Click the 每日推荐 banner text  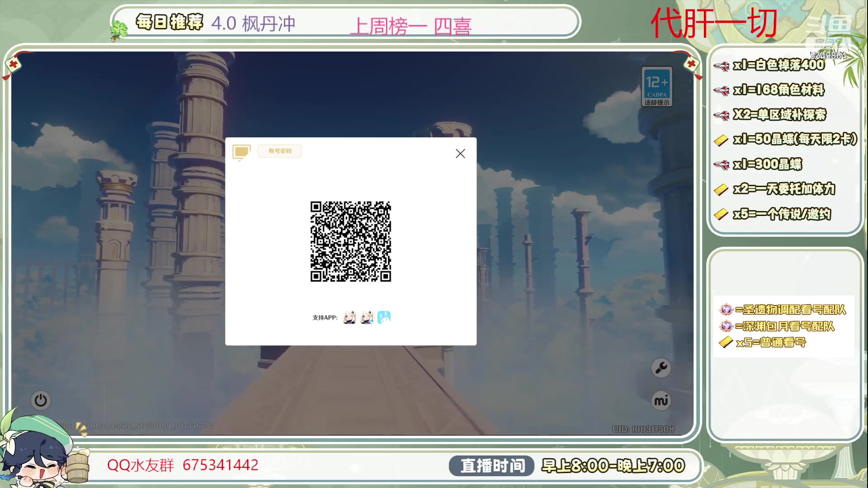pos(170,22)
